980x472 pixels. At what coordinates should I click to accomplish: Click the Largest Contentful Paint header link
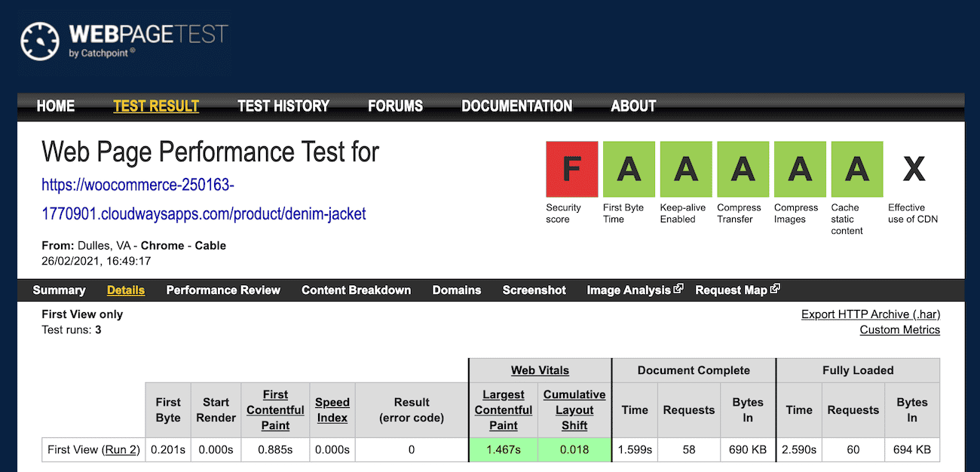click(504, 410)
